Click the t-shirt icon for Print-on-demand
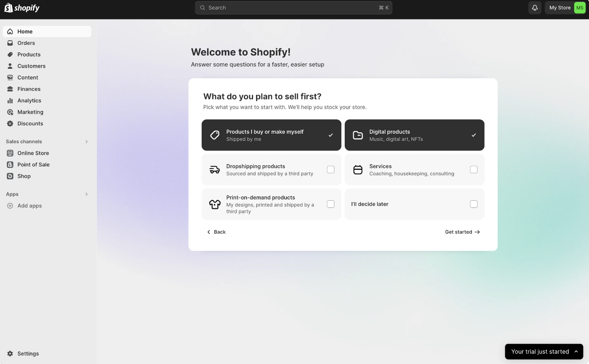589x364 pixels. tap(215, 204)
